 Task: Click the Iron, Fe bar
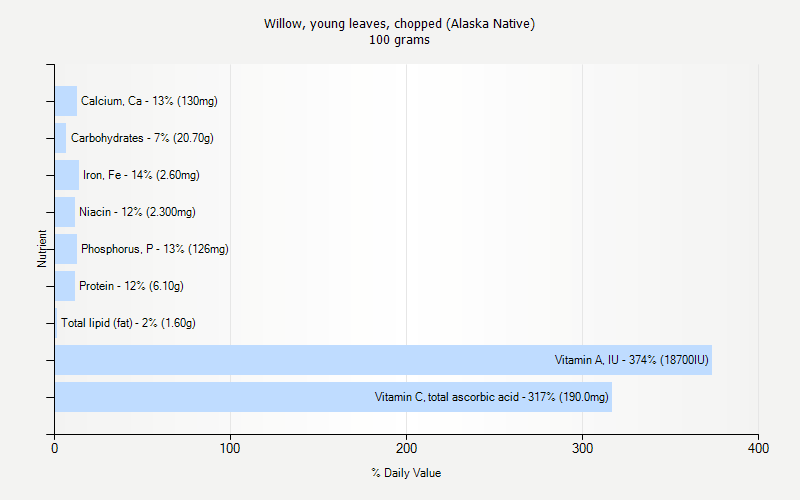point(67,175)
